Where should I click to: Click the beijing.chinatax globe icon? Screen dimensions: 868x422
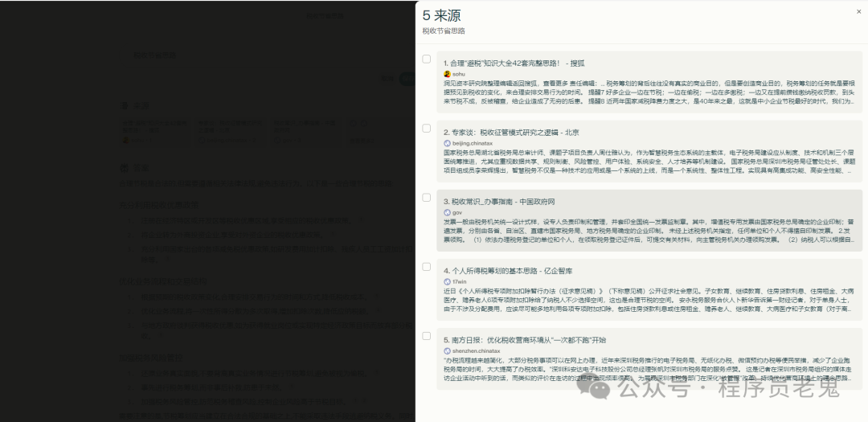pos(448,143)
